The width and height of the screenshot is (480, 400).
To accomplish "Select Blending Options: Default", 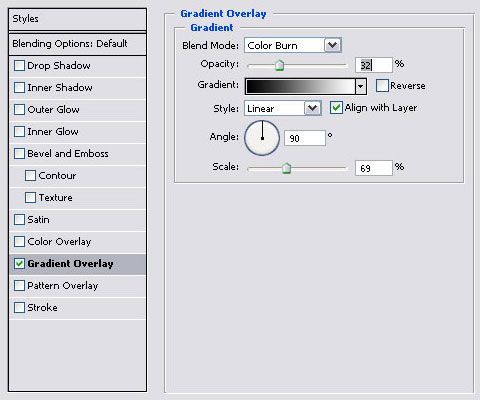I will [x=77, y=44].
